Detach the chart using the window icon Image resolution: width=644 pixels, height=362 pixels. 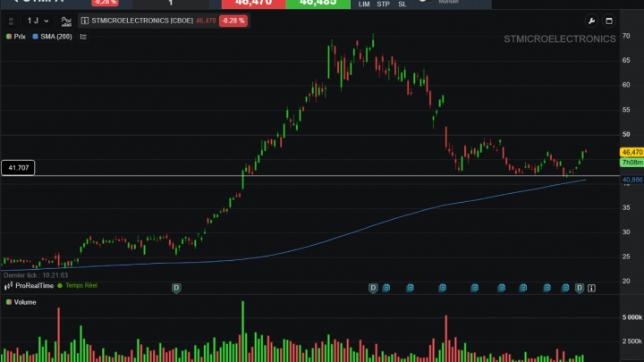(x=609, y=21)
